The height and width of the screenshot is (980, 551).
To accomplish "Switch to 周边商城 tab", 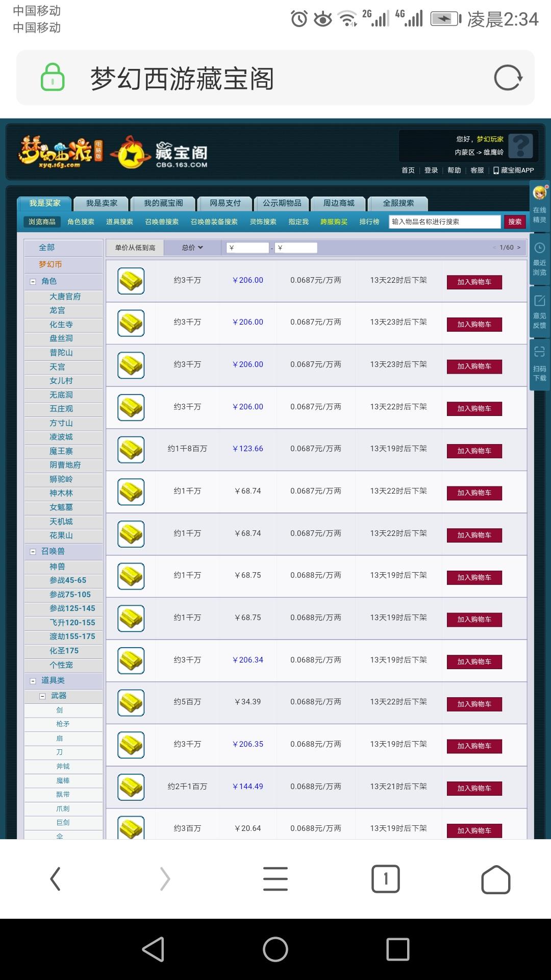I will (339, 203).
